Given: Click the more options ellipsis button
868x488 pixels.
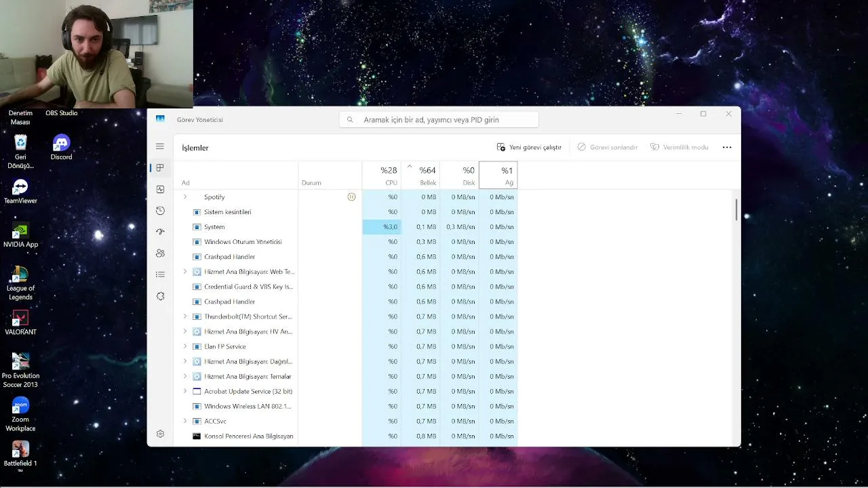Looking at the screenshot, I should tap(727, 147).
